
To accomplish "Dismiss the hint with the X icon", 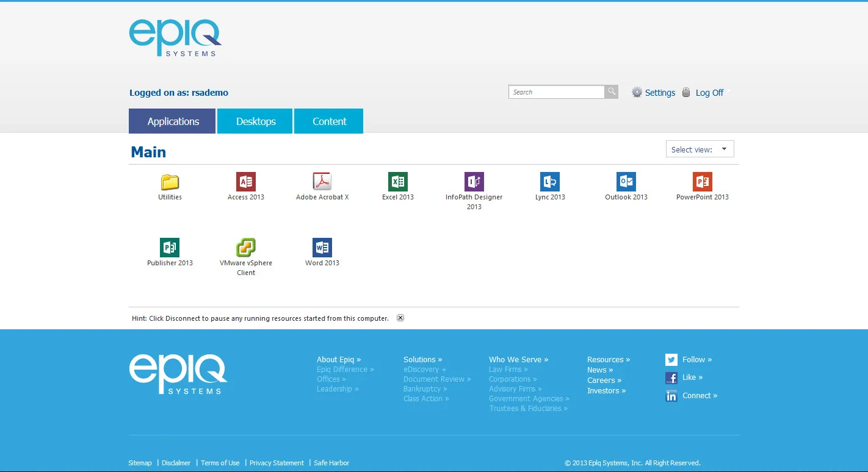I will (400, 318).
